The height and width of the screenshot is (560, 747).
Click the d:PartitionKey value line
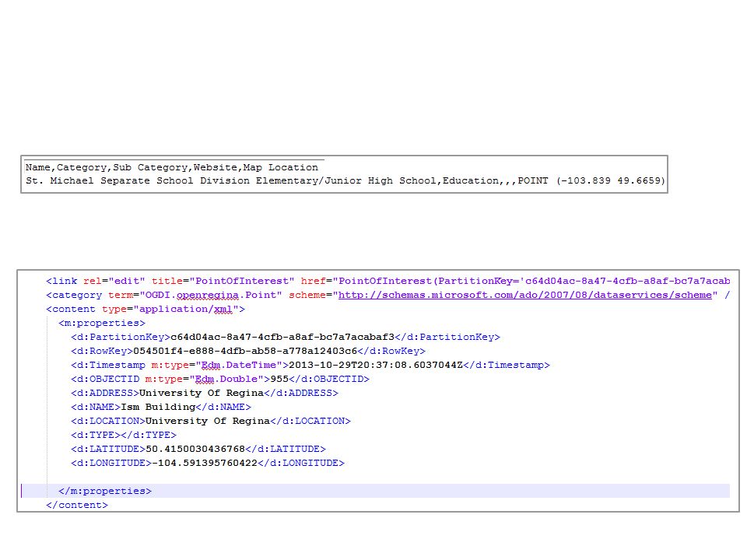[x=286, y=337]
